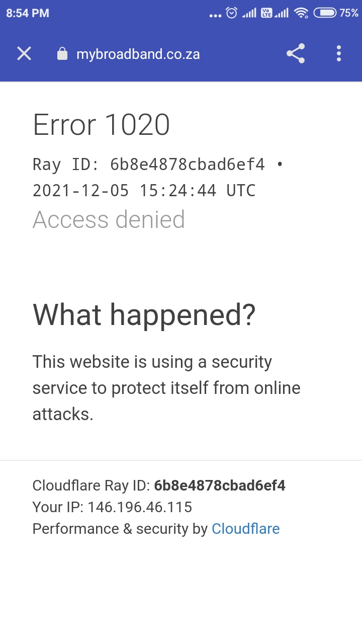Screen dimensions: 362x644
Task: Tap the 2021-12-05 UTC timestamp line
Action: (144, 191)
